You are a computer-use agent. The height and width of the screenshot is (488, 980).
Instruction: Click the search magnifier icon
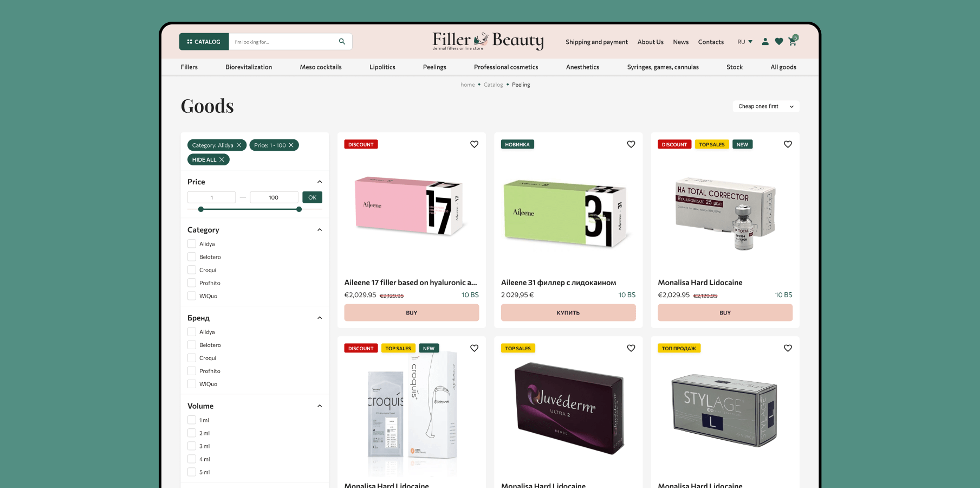click(342, 41)
